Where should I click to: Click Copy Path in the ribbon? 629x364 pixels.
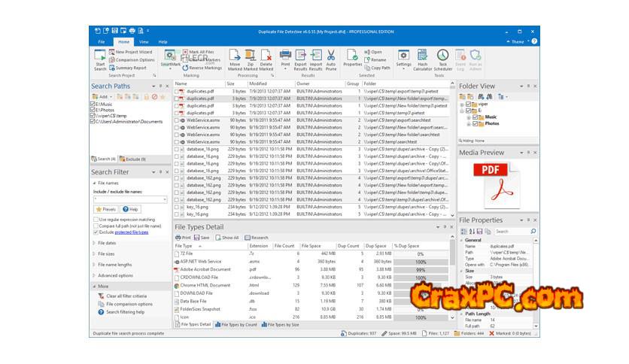(x=377, y=68)
